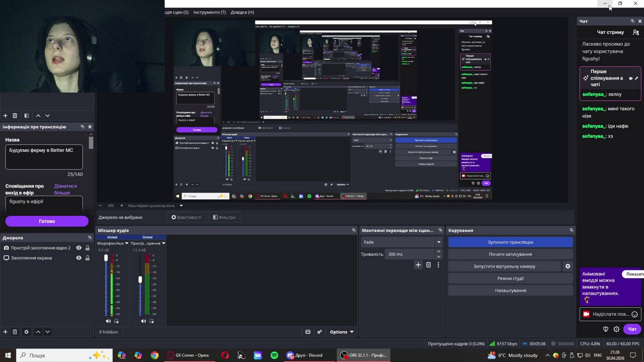Switch the audio mixer layout icon
Screen dimensions: 644x362
pos(308,332)
